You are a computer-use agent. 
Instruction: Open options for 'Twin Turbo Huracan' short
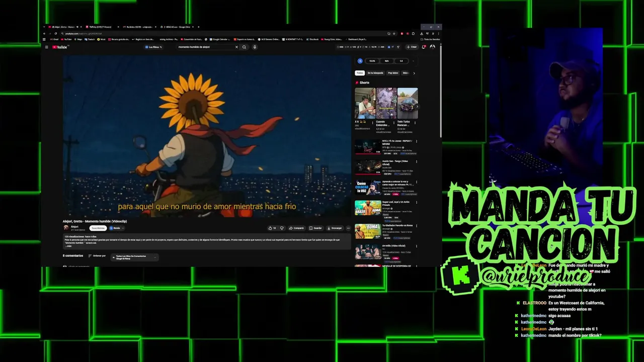click(416, 122)
